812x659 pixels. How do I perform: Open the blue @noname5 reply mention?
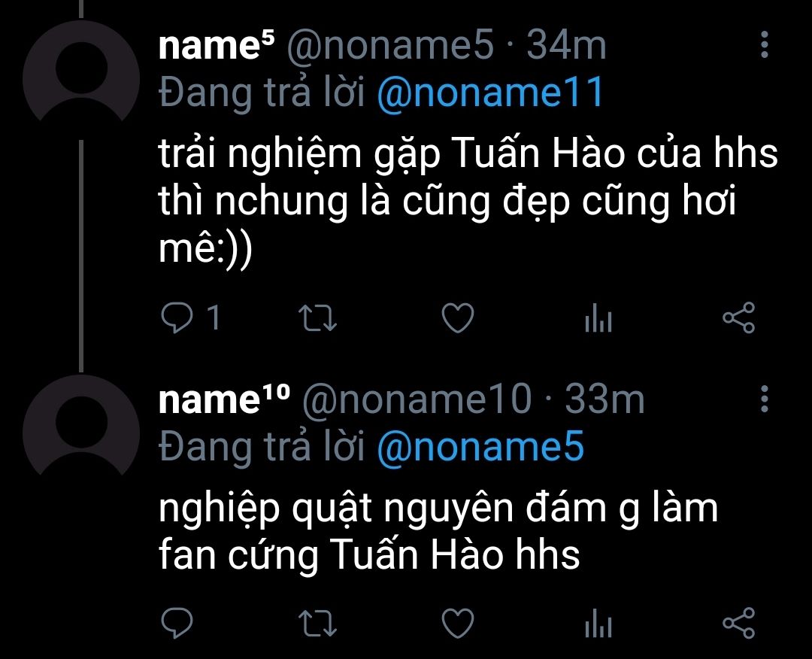tap(480, 447)
